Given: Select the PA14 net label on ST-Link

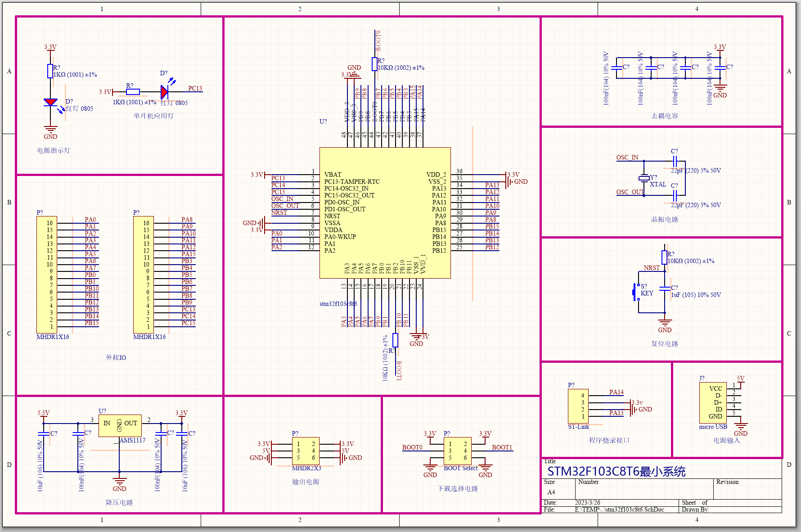Looking at the screenshot, I should [616, 392].
